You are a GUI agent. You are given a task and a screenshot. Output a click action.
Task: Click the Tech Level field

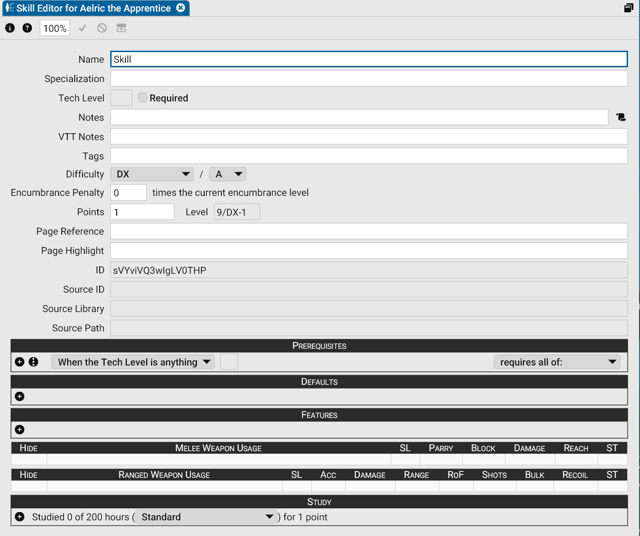pyautogui.click(x=121, y=98)
